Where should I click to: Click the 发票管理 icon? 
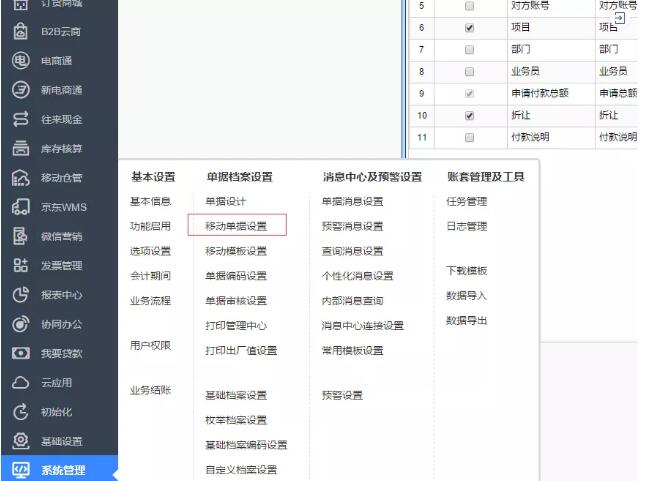(x=21, y=265)
